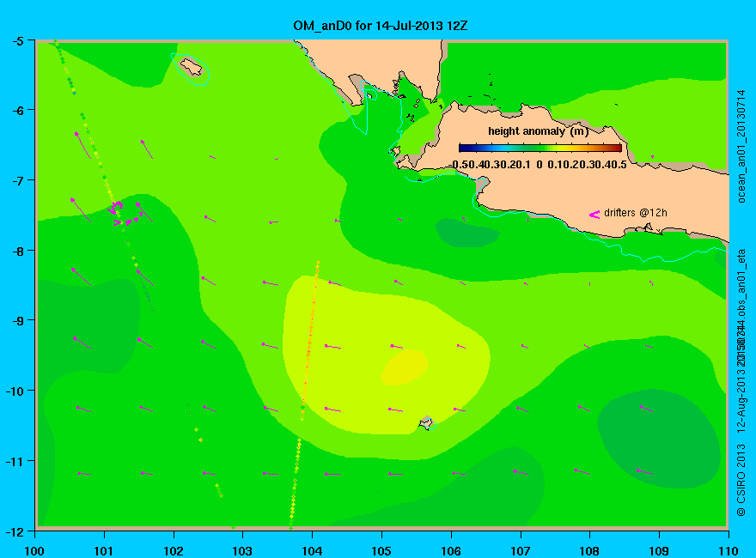Click the yellow anomaly peak near 105.3E, 9.7S
Image resolution: width=756 pixels, height=558 pixels.
405,367
